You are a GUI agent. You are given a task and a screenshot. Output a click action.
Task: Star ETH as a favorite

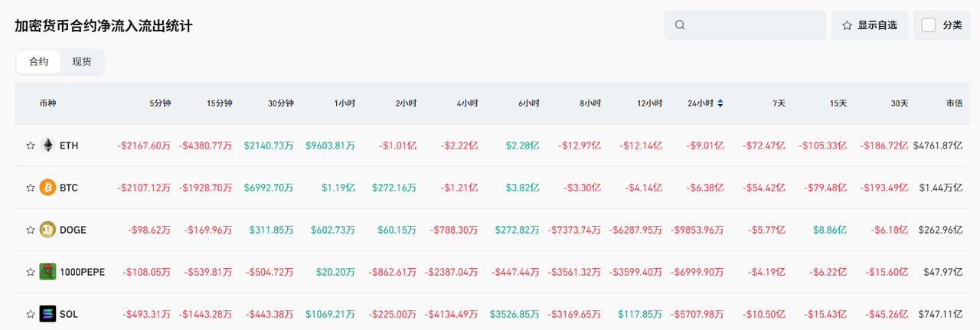click(31, 145)
